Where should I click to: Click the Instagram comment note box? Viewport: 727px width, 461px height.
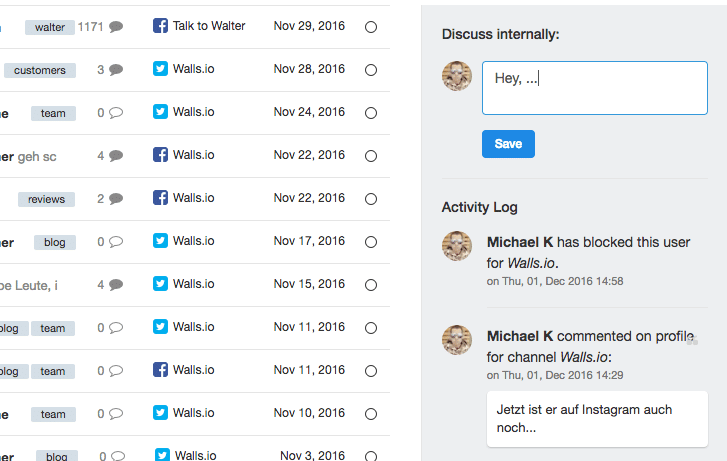[597, 419]
